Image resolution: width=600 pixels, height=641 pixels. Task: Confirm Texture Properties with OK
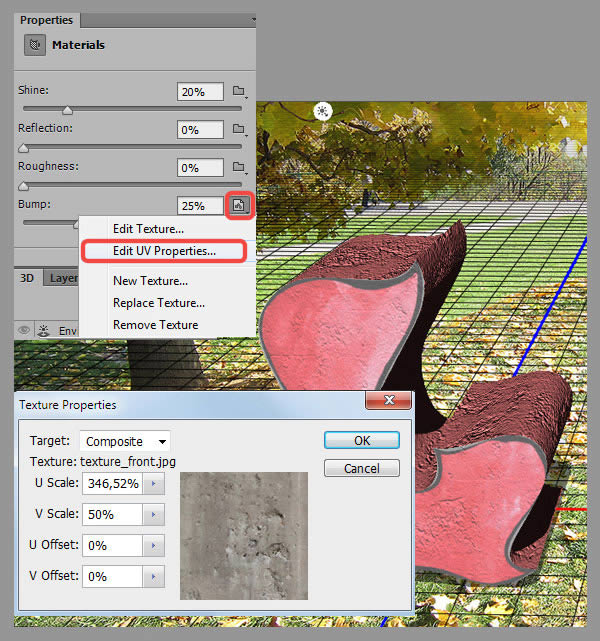pos(361,440)
